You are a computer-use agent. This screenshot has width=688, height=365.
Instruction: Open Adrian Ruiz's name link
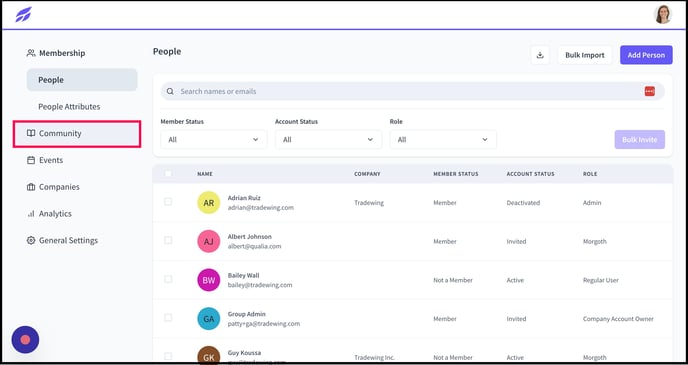(244, 198)
